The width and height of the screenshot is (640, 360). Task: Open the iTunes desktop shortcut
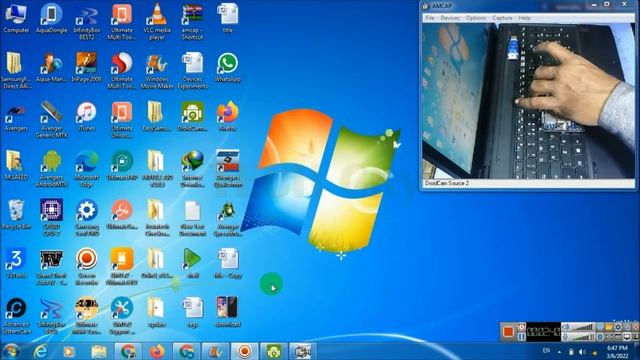coord(87,116)
